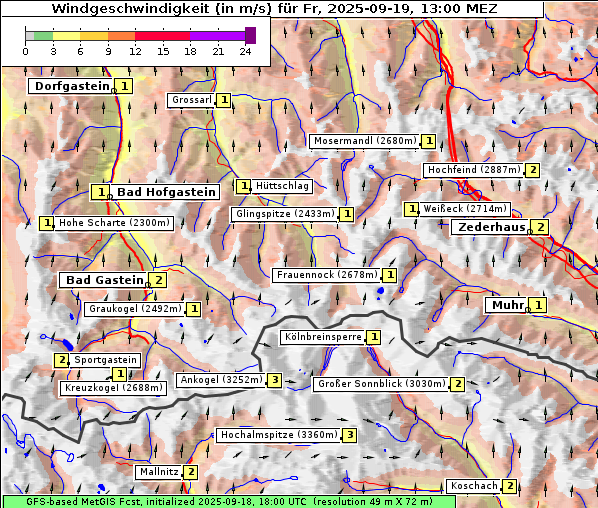Click the value badge beside Mallnitz
The image size is (598, 508).
pyautogui.click(x=191, y=472)
